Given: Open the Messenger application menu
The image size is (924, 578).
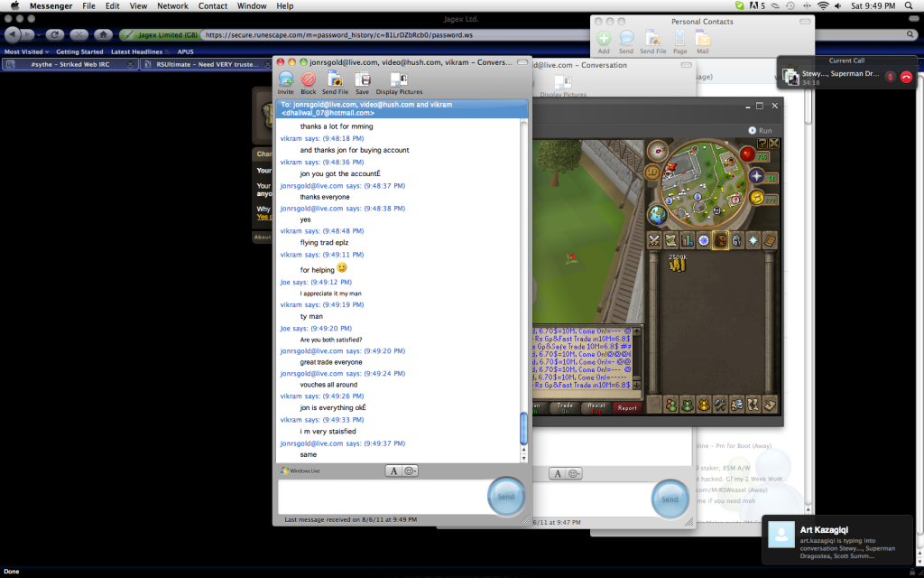Looking at the screenshot, I should (51, 6).
